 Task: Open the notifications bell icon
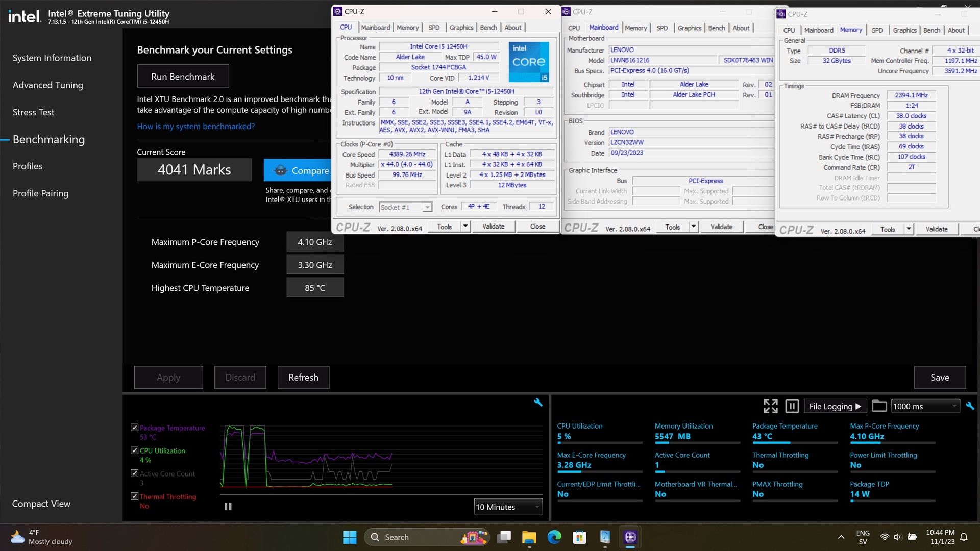coord(964,537)
